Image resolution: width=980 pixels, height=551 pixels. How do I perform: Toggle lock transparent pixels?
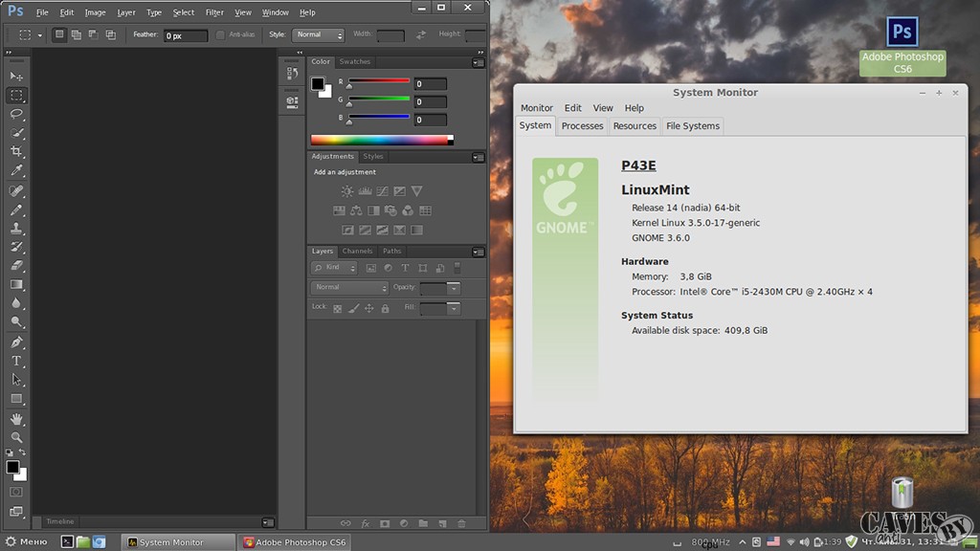[x=338, y=309]
